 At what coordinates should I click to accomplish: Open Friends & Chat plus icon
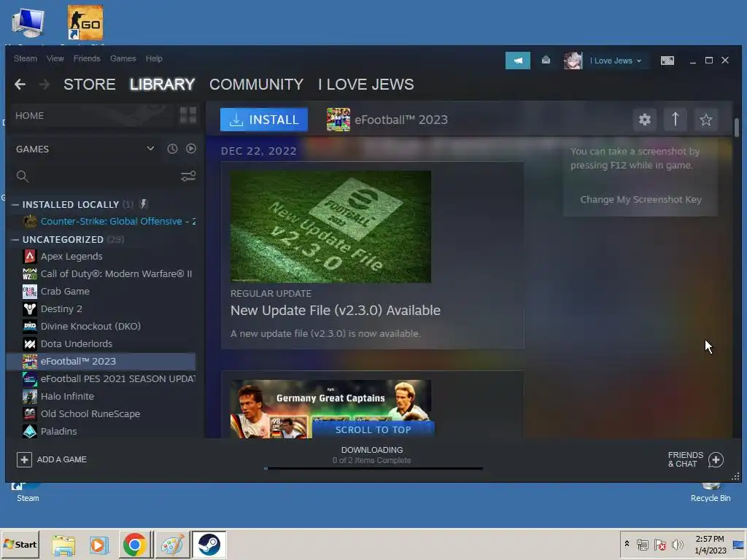point(716,459)
